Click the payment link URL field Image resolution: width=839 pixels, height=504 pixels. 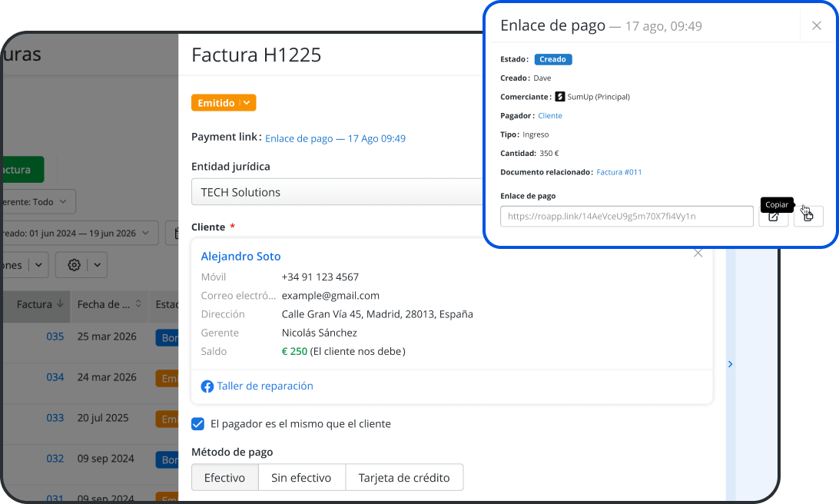tap(627, 216)
